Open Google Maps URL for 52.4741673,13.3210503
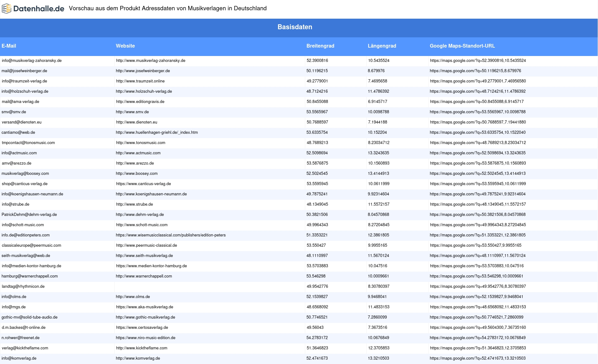 coord(477,358)
